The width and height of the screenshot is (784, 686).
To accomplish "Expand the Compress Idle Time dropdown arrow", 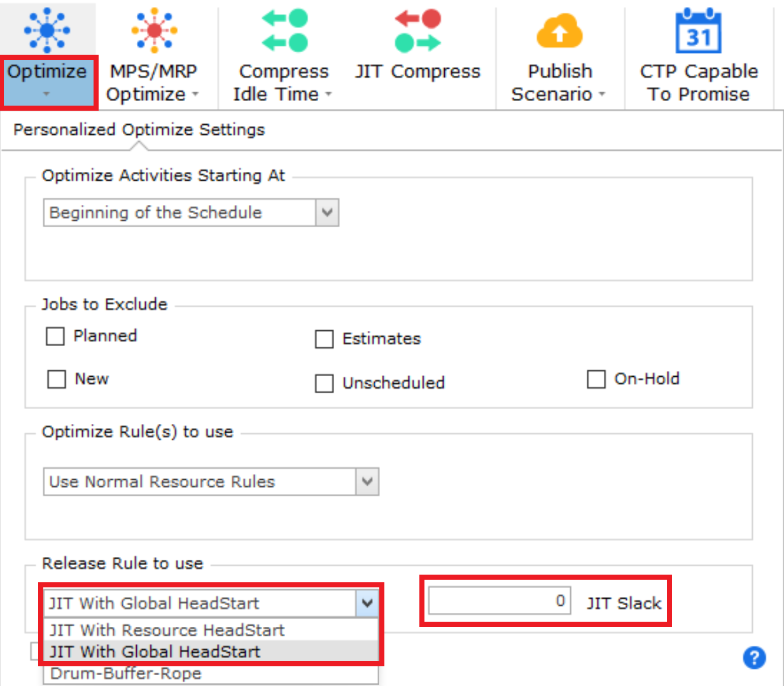I will (328, 94).
